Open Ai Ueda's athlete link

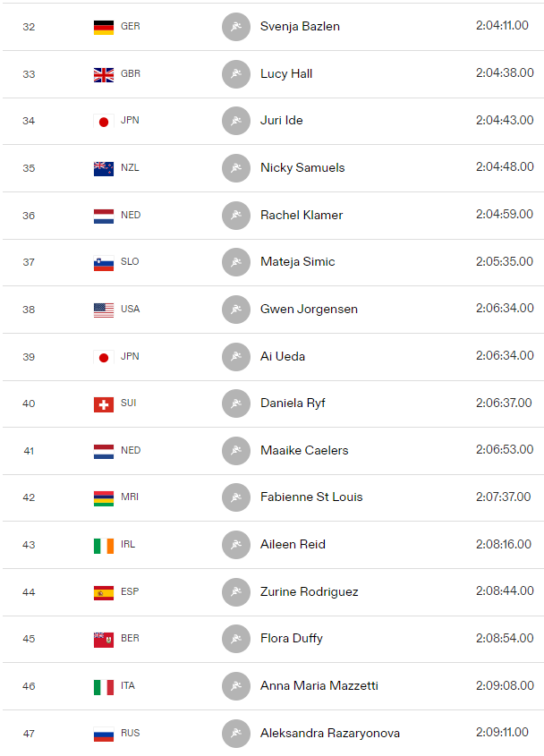[283, 356]
